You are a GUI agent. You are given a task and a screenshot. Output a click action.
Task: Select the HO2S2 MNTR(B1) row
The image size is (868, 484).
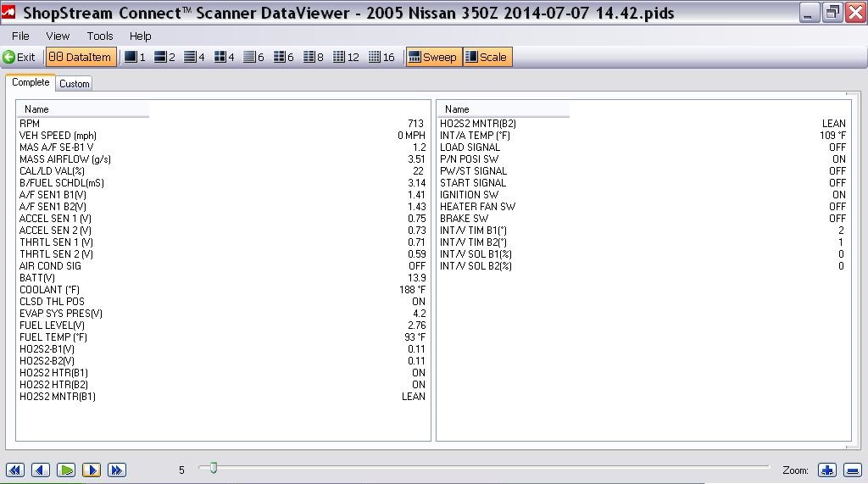coord(223,397)
